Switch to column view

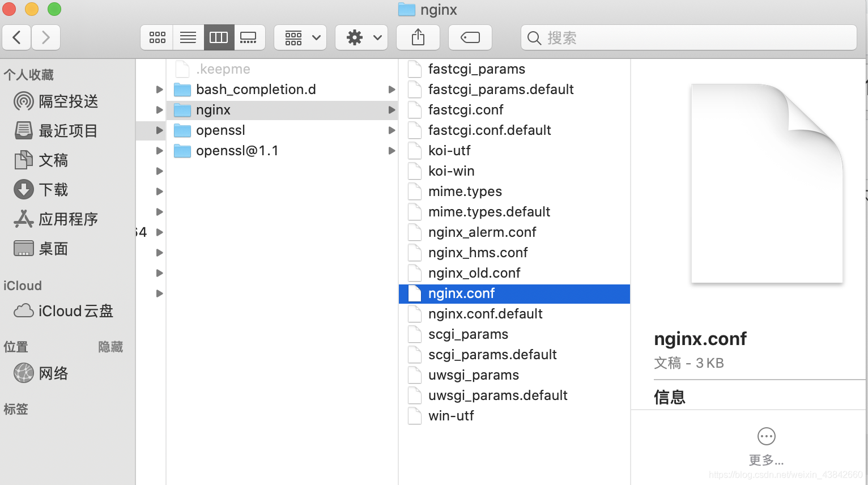(x=219, y=38)
